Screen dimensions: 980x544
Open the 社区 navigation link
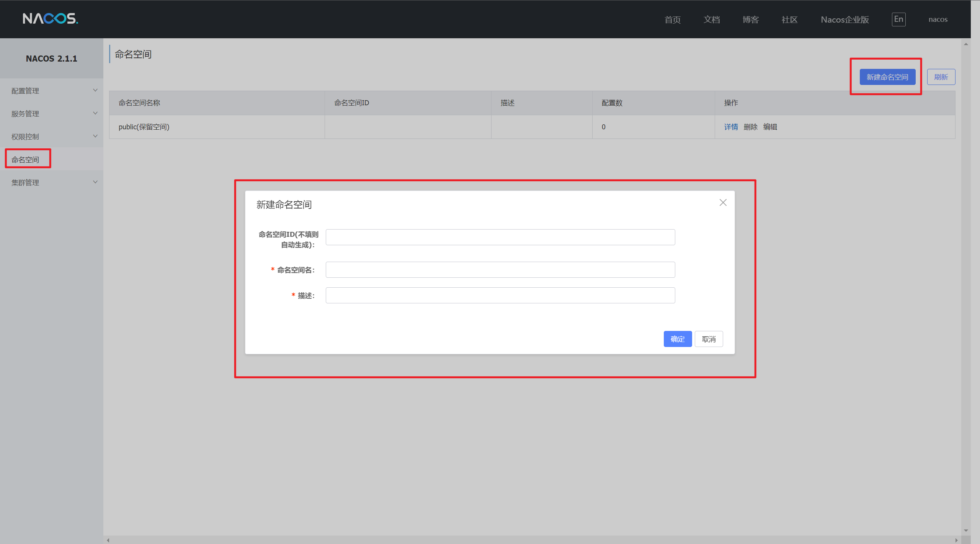point(789,20)
